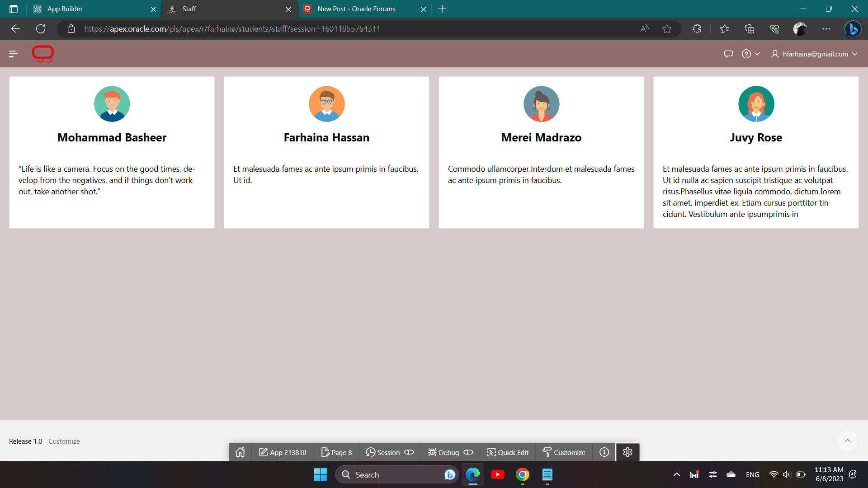Switch to the New Post Oracle Forums tab

[x=357, y=9]
